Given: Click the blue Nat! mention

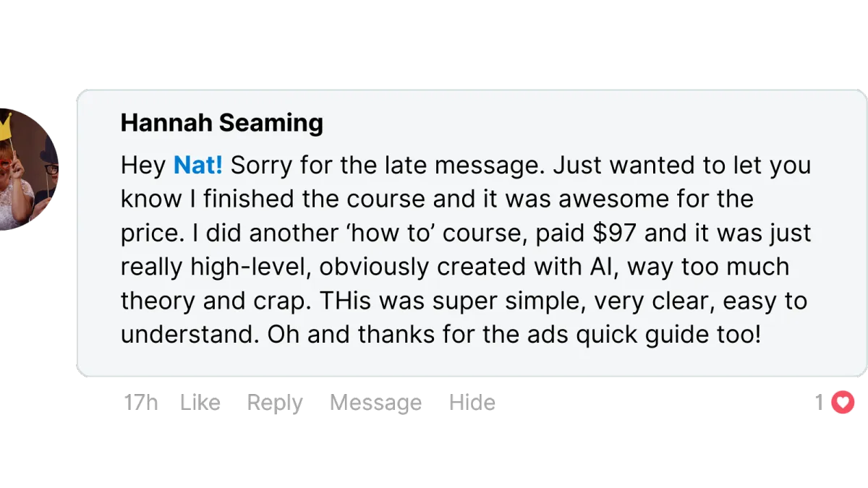Looking at the screenshot, I should tap(197, 166).
